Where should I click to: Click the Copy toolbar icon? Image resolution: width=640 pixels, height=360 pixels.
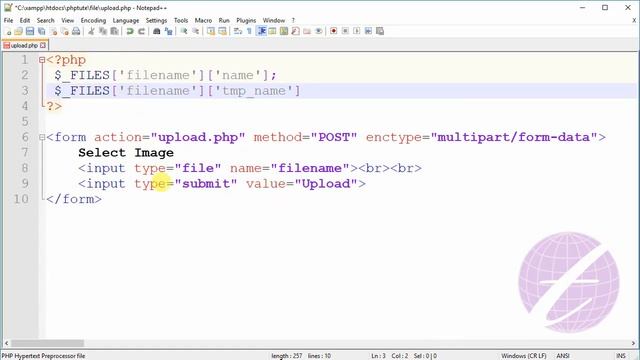pos(103,31)
